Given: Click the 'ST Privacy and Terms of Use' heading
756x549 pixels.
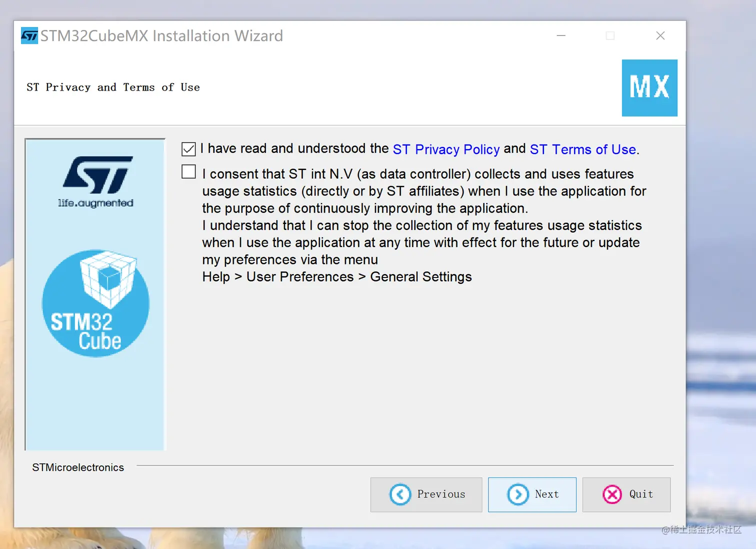Looking at the screenshot, I should (x=113, y=87).
